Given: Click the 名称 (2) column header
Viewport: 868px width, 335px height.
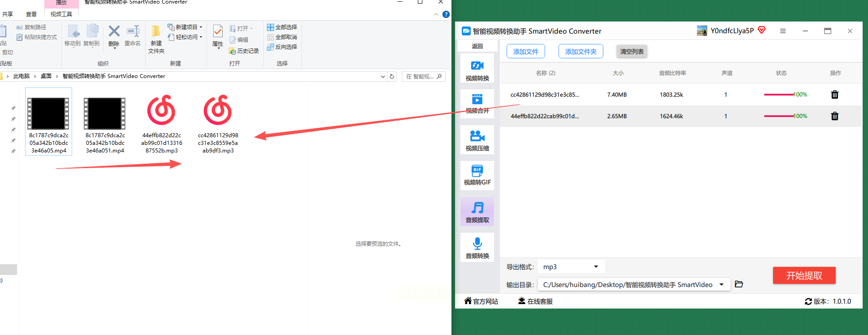Looking at the screenshot, I should (x=546, y=73).
